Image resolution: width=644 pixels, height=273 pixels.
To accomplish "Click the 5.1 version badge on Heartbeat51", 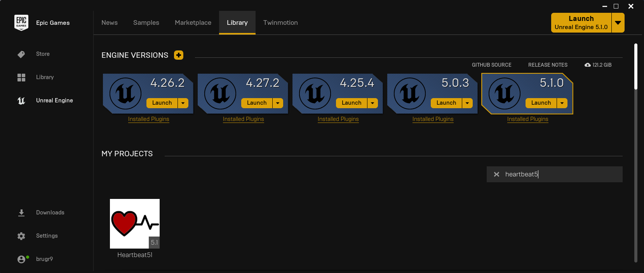I will pos(154,242).
